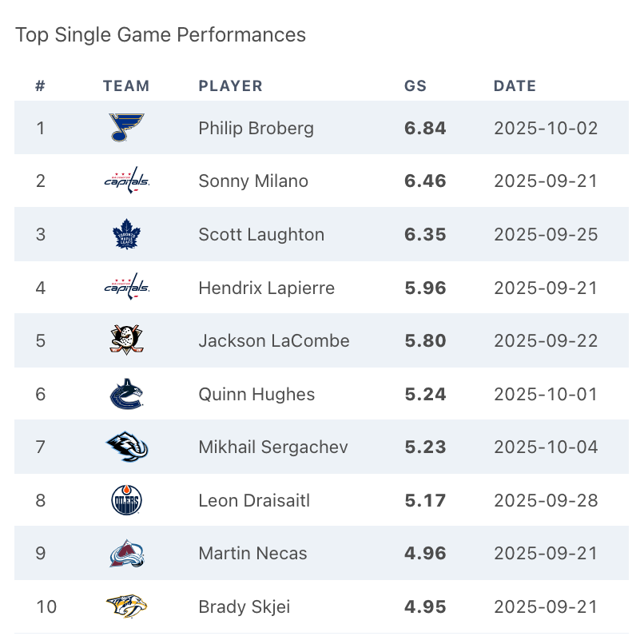
Task: Open Mikhail Sergachev's player page
Action: pos(273,447)
